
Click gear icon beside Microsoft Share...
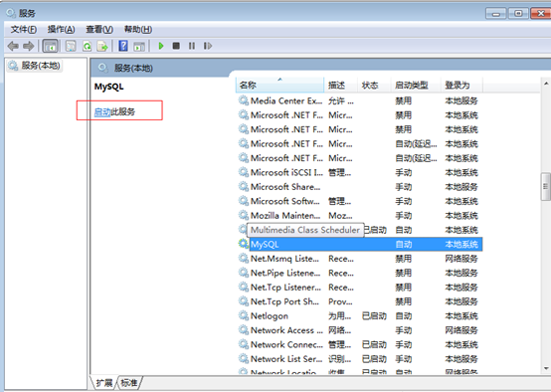[x=243, y=186]
